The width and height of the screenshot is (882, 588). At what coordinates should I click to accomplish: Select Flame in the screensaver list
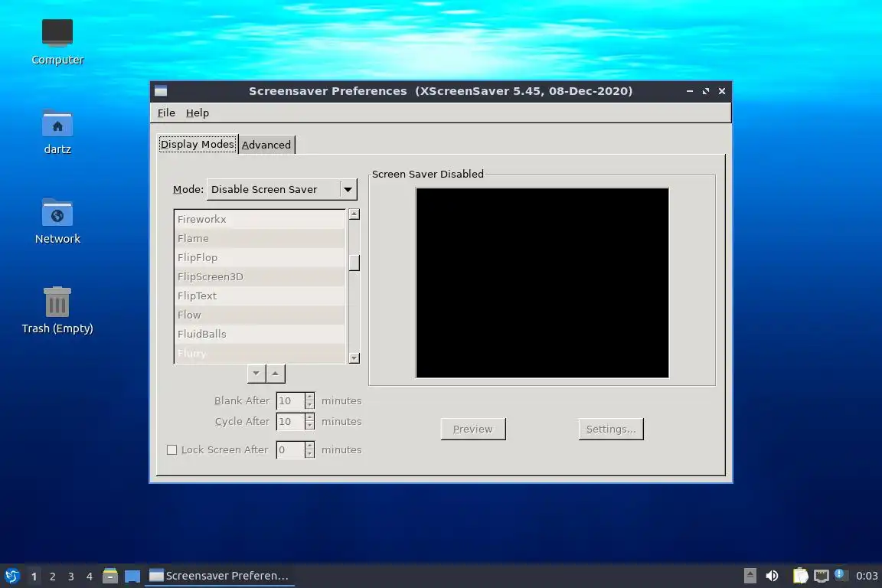pyautogui.click(x=260, y=239)
